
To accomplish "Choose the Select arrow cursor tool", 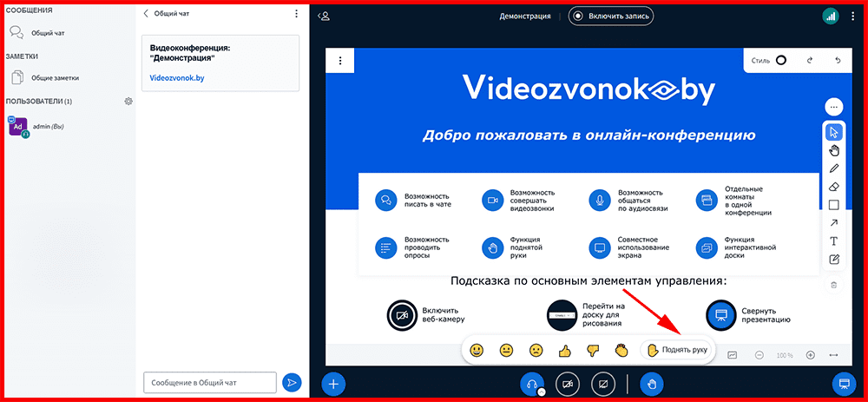I will click(x=833, y=132).
